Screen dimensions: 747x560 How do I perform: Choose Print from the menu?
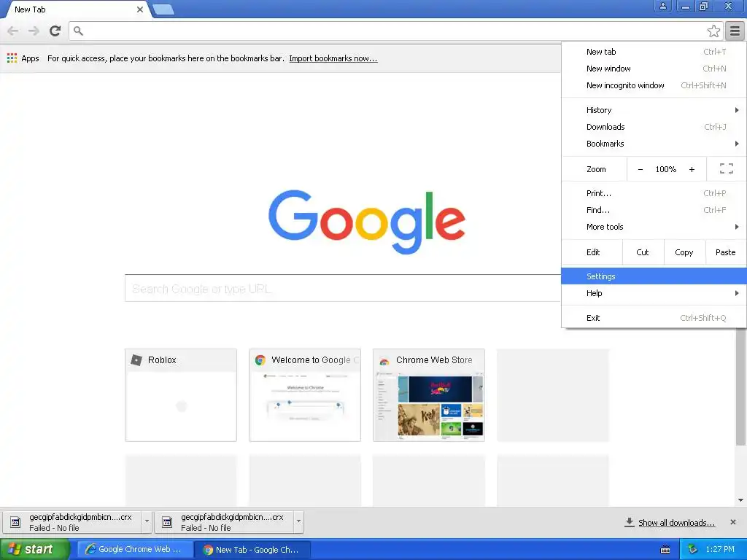click(x=654, y=193)
